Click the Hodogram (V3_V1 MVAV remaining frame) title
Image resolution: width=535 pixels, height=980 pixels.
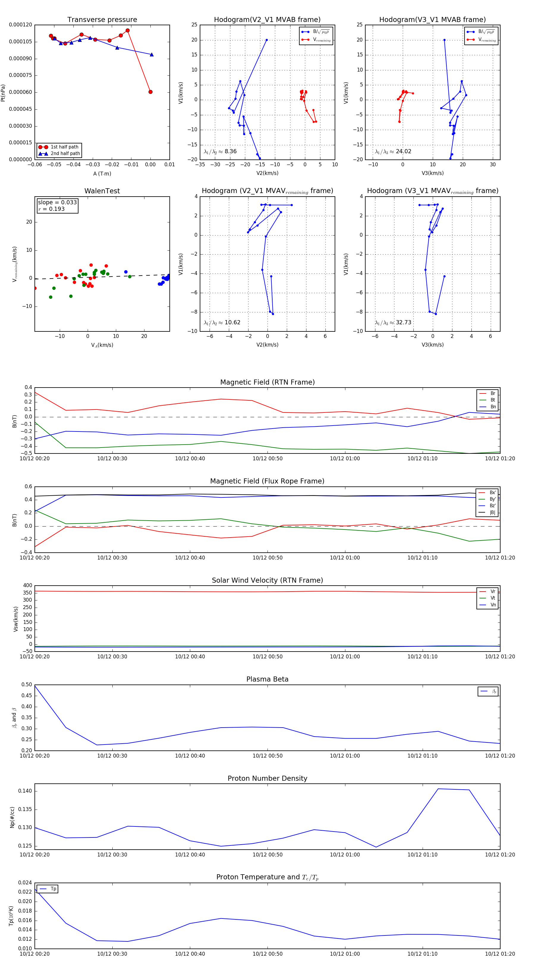432,191
